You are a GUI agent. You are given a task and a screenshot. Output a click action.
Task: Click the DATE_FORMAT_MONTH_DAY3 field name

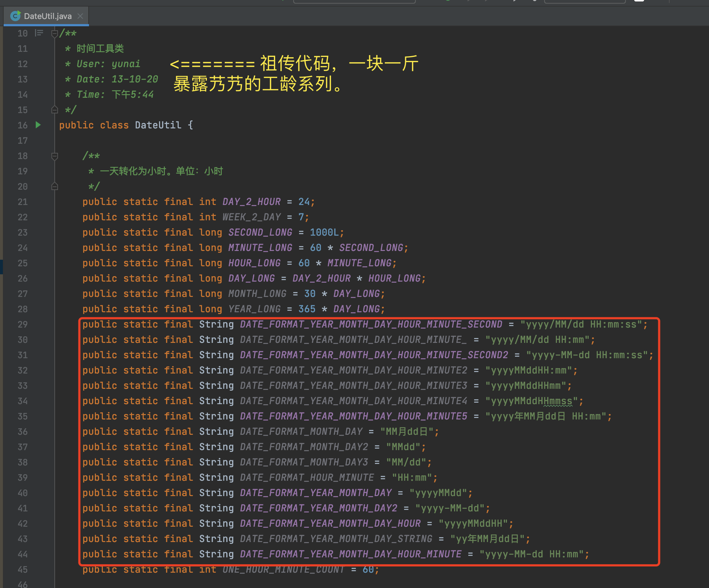(304, 462)
